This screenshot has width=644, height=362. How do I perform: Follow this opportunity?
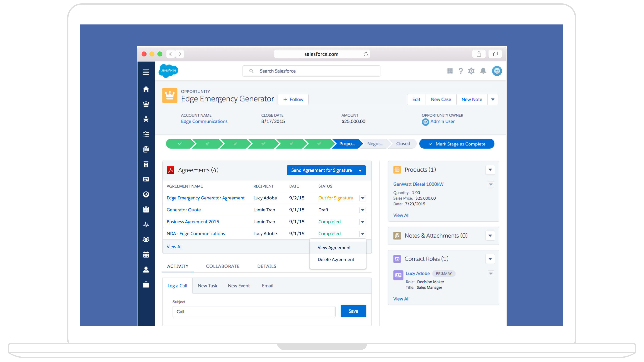293,99
